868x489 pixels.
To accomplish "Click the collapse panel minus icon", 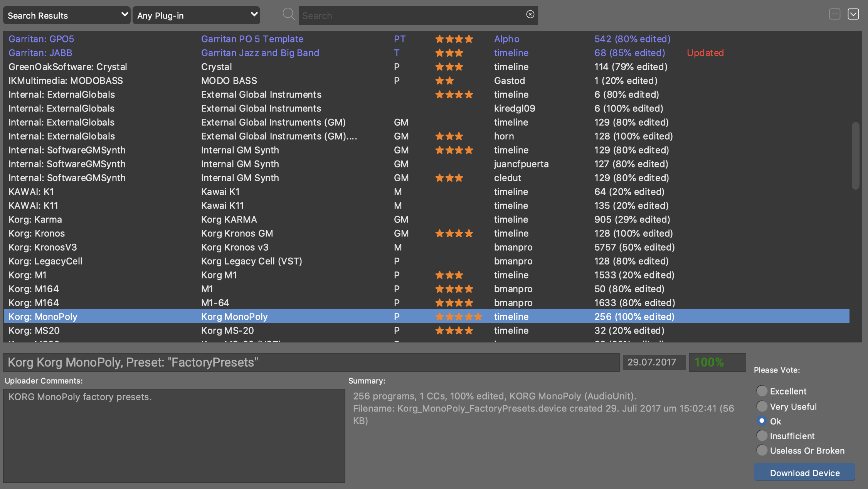I will click(834, 14).
